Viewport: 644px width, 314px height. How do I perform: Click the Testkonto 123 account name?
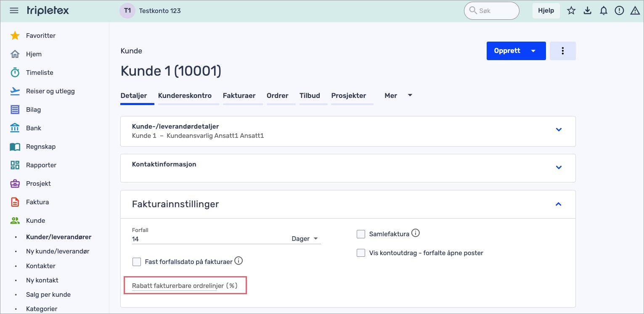point(160,11)
